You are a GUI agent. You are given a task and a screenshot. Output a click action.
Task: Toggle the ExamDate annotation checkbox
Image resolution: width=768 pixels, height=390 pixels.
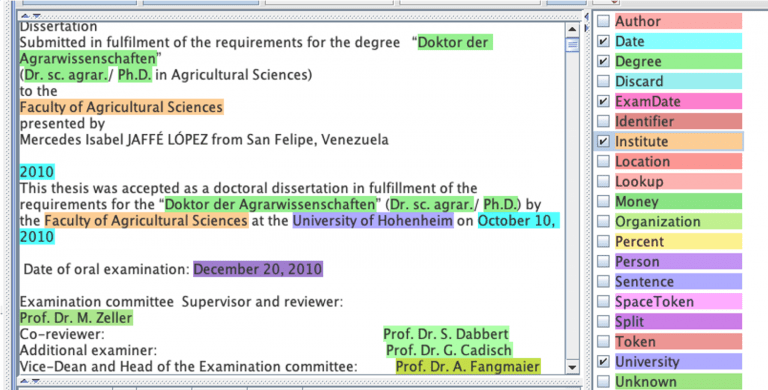pos(603,101)
